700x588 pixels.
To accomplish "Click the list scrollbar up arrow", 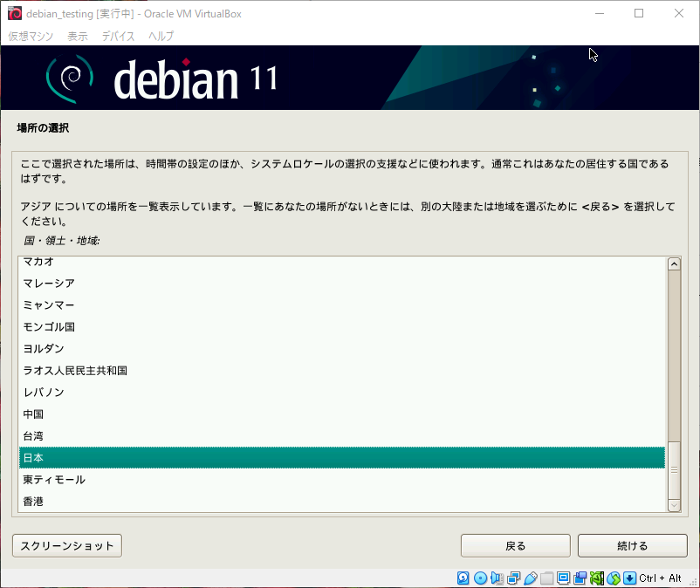I will [x=674, y=264].
